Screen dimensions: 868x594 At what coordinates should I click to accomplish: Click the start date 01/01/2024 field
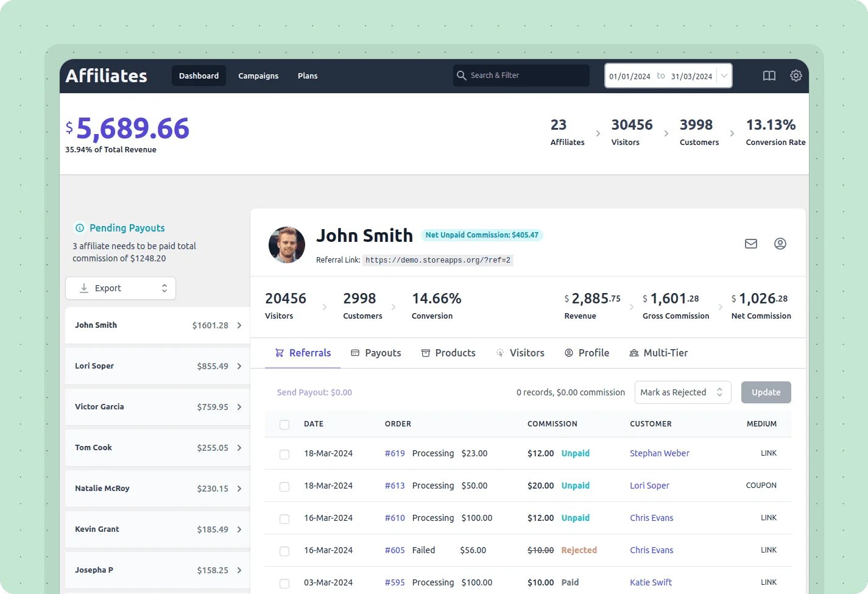(630, 76)
